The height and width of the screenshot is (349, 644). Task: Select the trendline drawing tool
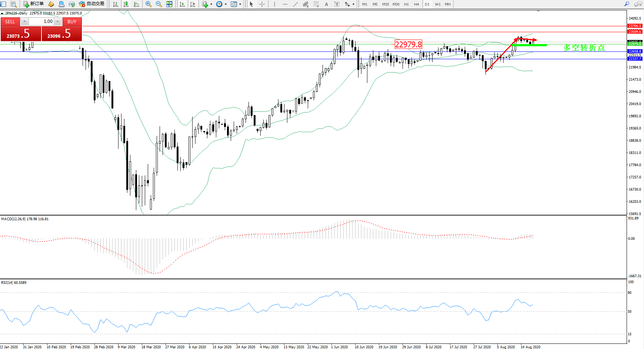[x=295, y=4]
